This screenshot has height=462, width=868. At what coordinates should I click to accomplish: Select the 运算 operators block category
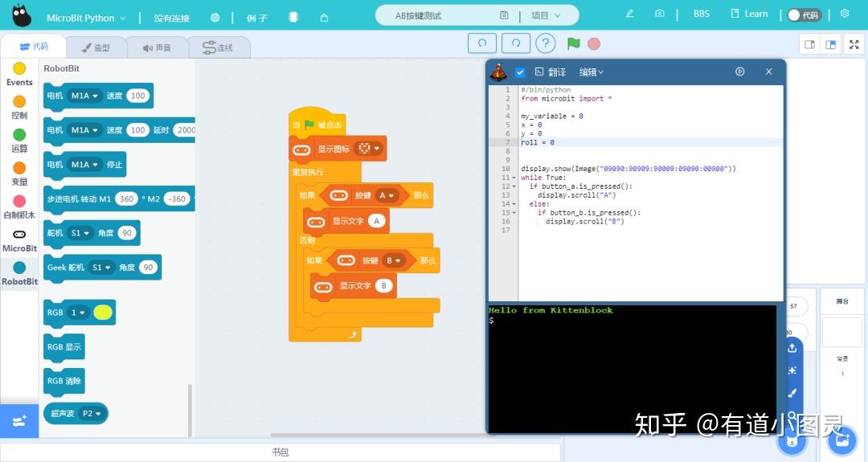click(x=19, y=141)
